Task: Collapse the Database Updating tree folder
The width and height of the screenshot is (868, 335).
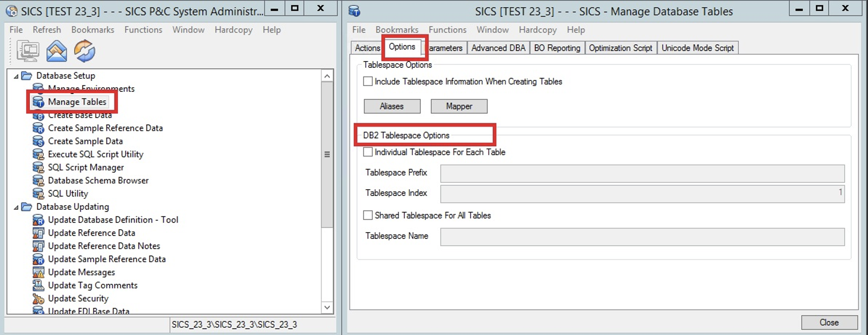Action: 16,207
